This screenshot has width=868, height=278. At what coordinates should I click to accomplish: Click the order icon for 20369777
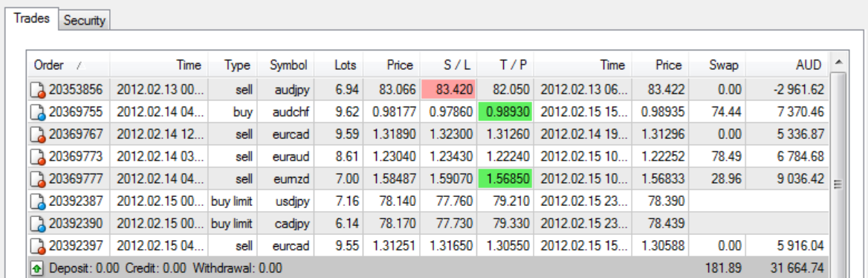pos(38,179)
